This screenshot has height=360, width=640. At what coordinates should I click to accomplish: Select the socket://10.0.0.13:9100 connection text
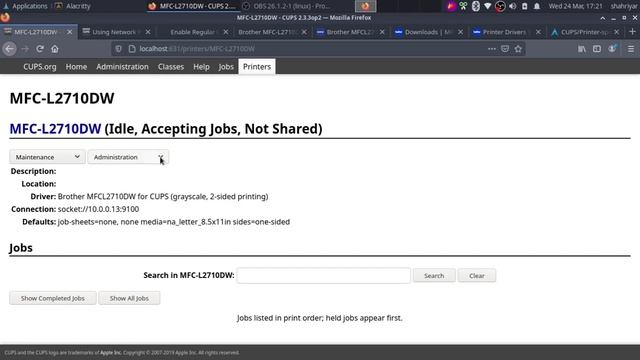[x=98, y=209]
